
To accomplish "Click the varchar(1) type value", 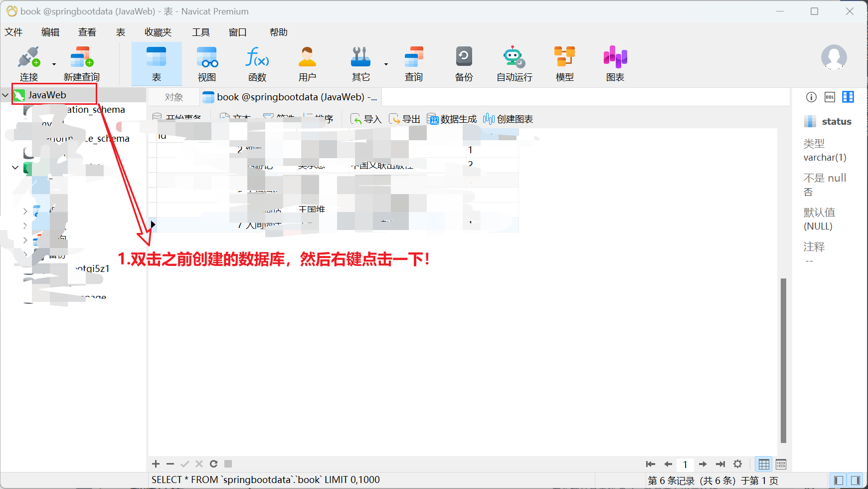I will pyautogui.click(x=825, y=158).
